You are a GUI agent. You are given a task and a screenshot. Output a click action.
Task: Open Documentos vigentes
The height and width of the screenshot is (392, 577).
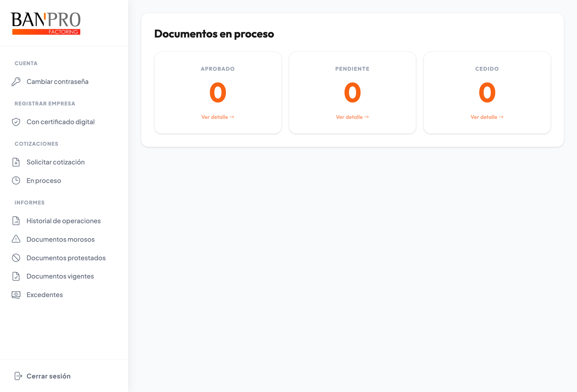click(x=60, y=276)
